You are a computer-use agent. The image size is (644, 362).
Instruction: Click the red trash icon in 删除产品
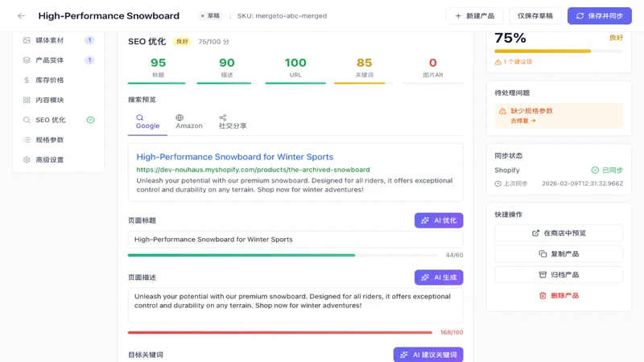pyautogui.click(x=543, y=295)
